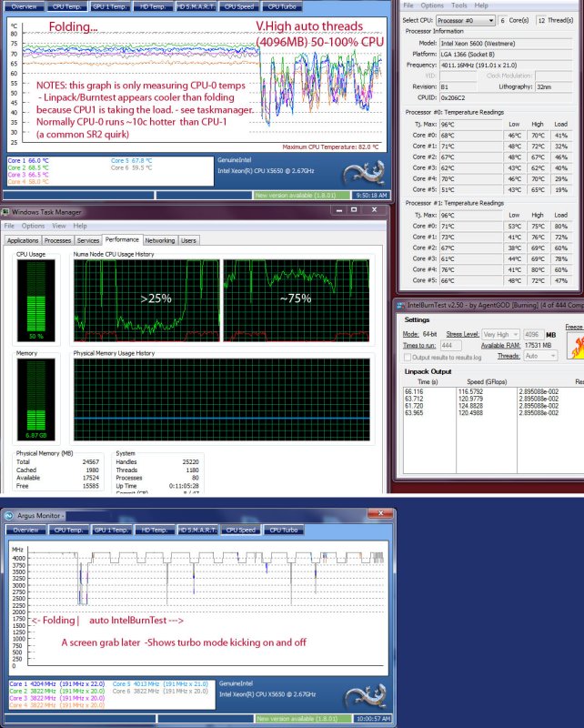
Task: Click the Argus Monitor title bar icon
Action: pyautogui.click(x=8, y=515)
